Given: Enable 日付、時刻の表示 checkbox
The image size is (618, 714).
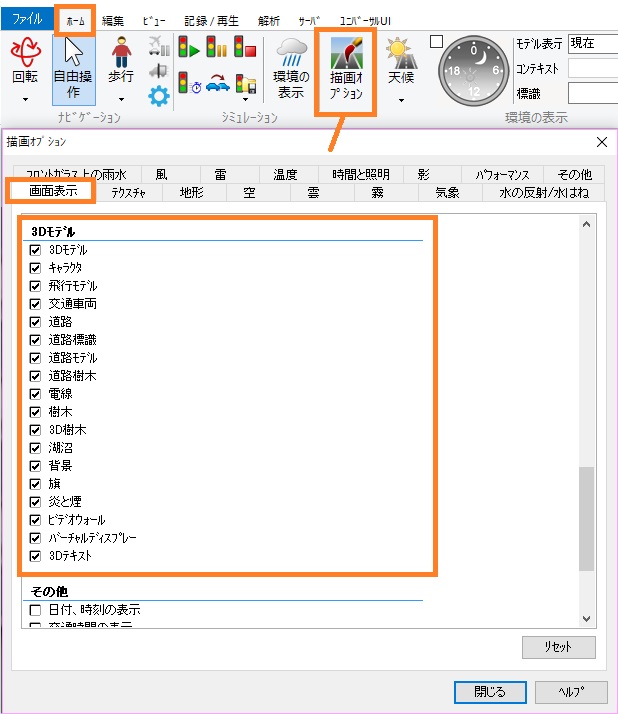Looking at the screenshot, I should tap(35, 610).
